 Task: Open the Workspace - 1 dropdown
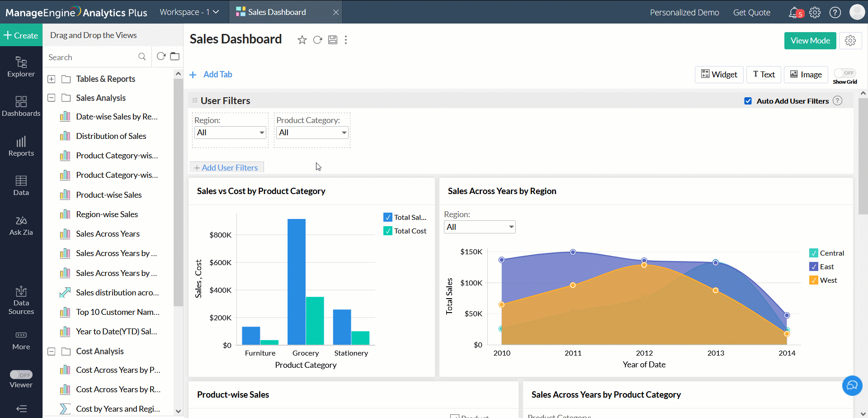(x=189, y=12)
